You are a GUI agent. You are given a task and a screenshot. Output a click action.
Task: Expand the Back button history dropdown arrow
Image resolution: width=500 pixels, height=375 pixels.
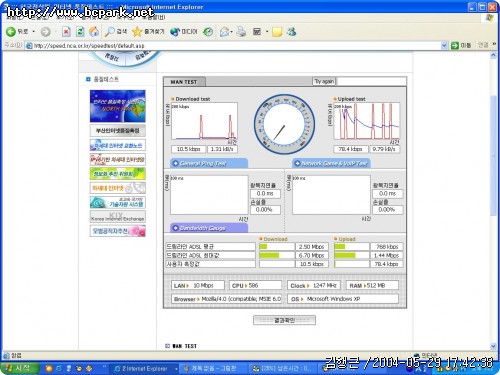(x=34, y=32)
